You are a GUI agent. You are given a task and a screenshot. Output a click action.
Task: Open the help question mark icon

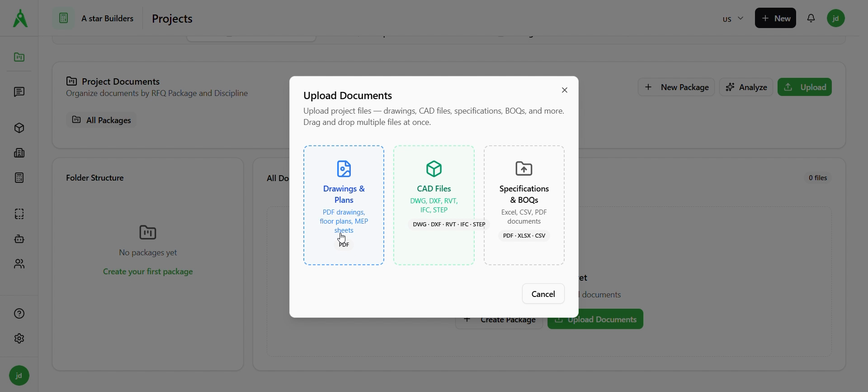pos(19,314)
